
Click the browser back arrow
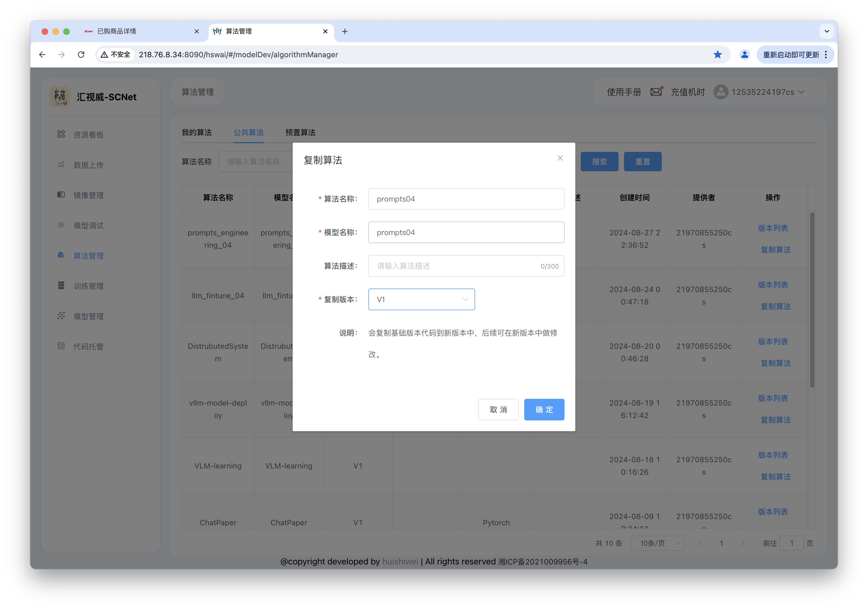(x=42, y=54)
